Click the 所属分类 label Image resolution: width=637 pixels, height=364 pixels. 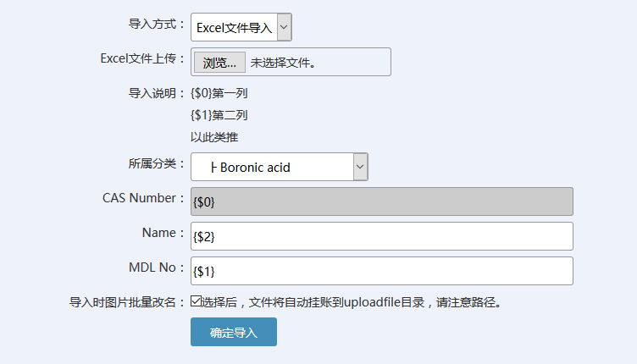click(156, 163)
